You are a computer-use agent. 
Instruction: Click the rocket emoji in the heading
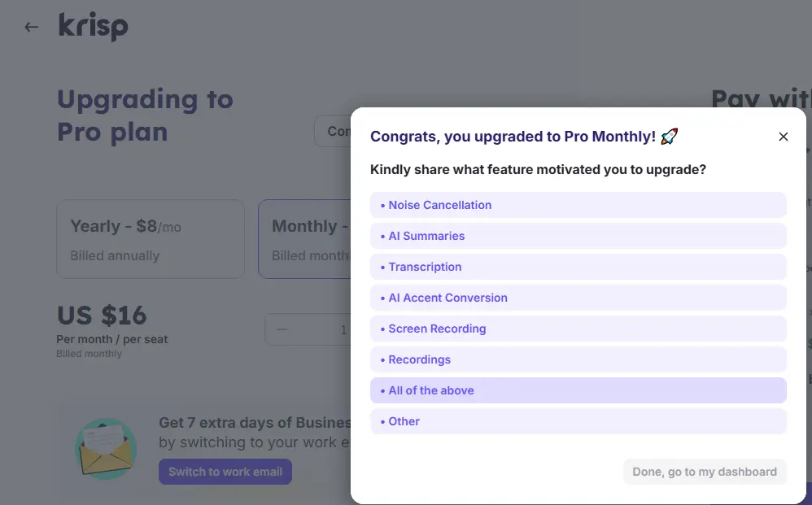pos(669,137)
